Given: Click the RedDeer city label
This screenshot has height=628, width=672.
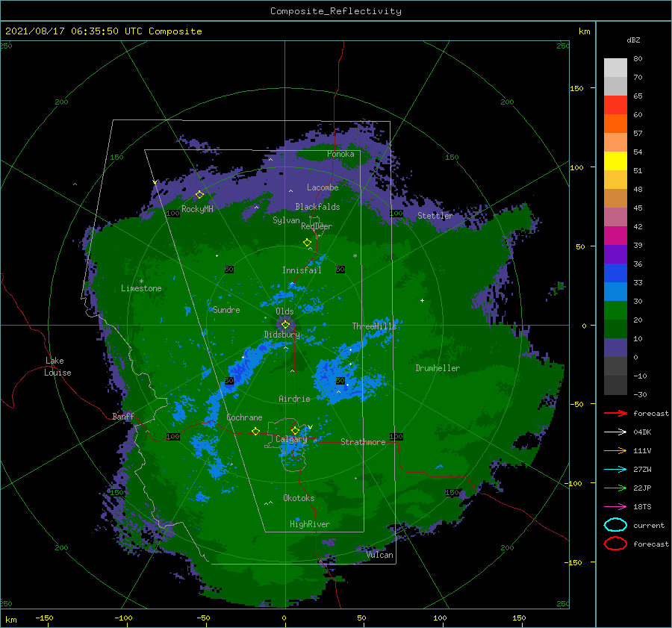Looking at the screenshot, I should pyautogui.click(x=317, y=226).
